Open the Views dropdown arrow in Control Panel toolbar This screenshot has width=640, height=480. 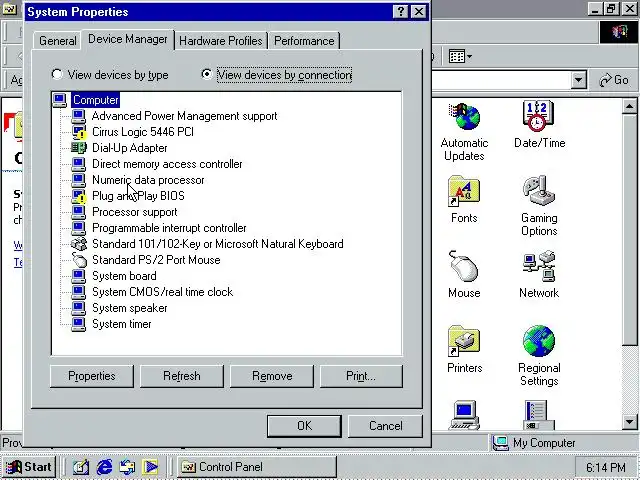coord(469,56)
